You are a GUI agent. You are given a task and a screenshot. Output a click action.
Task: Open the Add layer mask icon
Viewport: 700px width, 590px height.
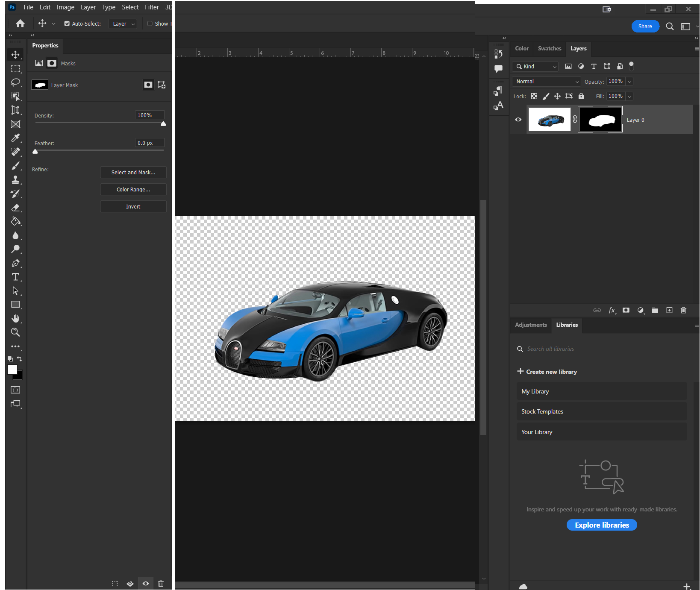coord(626,310)
